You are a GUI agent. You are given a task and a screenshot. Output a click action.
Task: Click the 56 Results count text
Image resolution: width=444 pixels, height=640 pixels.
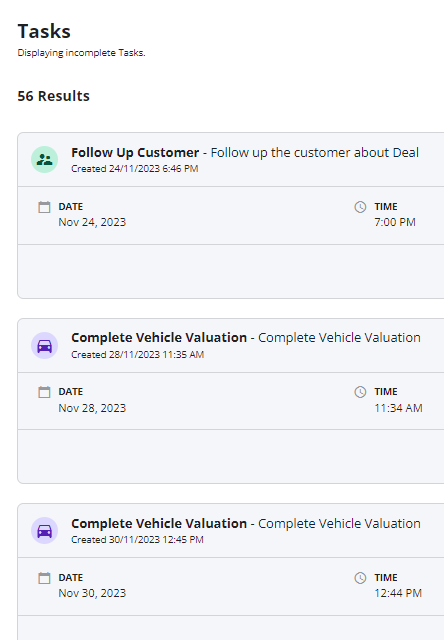(x=53, y=96)
